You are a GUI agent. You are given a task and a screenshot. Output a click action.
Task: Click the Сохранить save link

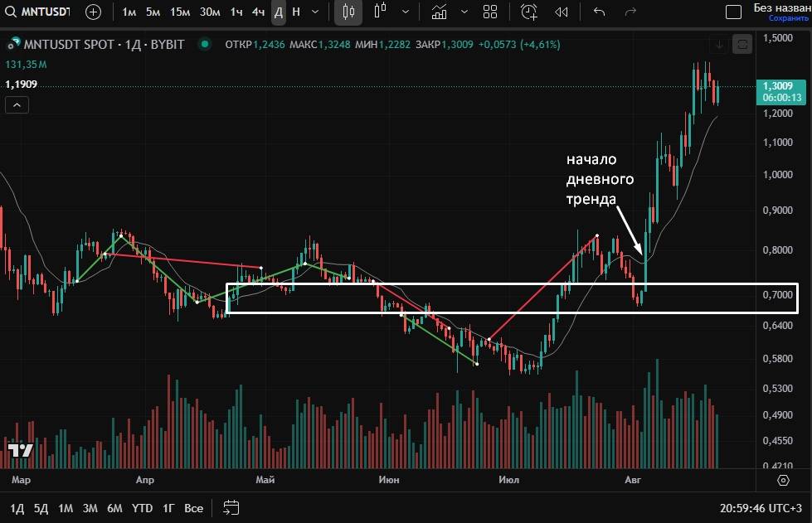[x=782, y=17]
